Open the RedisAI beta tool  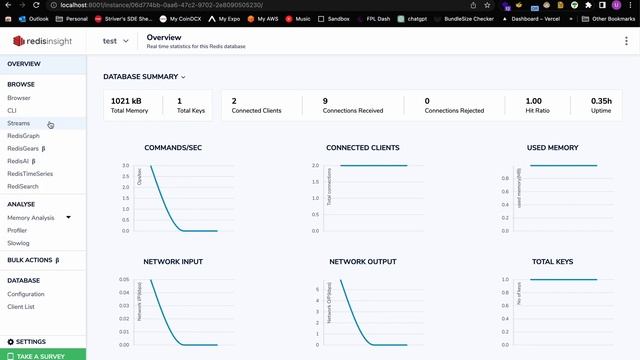point(21,161)
